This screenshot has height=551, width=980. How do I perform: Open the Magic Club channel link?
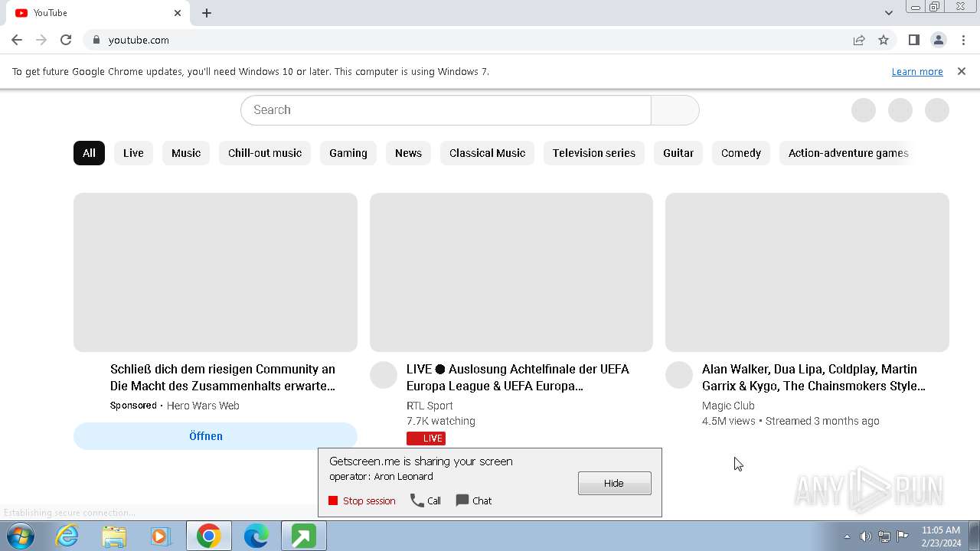[x=728, y=406]
